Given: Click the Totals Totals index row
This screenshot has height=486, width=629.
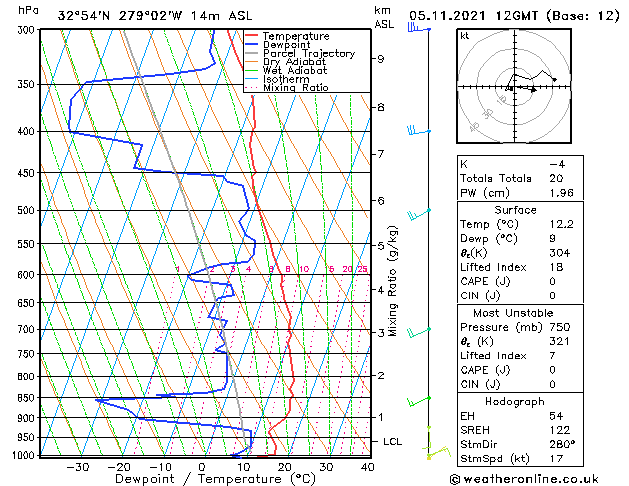Looking at the screenshot, I should [520, 178].
